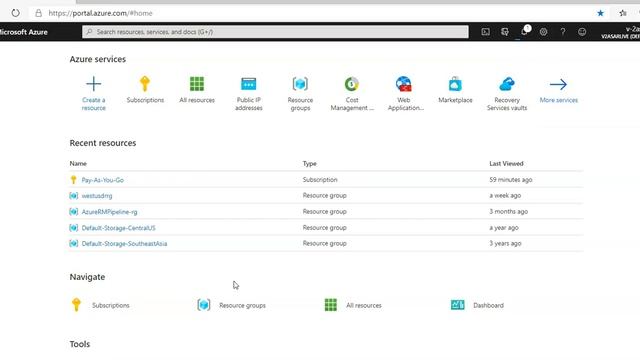This screenshot has width=640, height=360.
Task: Open All resources grid icon in Azure services
Action: 197,84
